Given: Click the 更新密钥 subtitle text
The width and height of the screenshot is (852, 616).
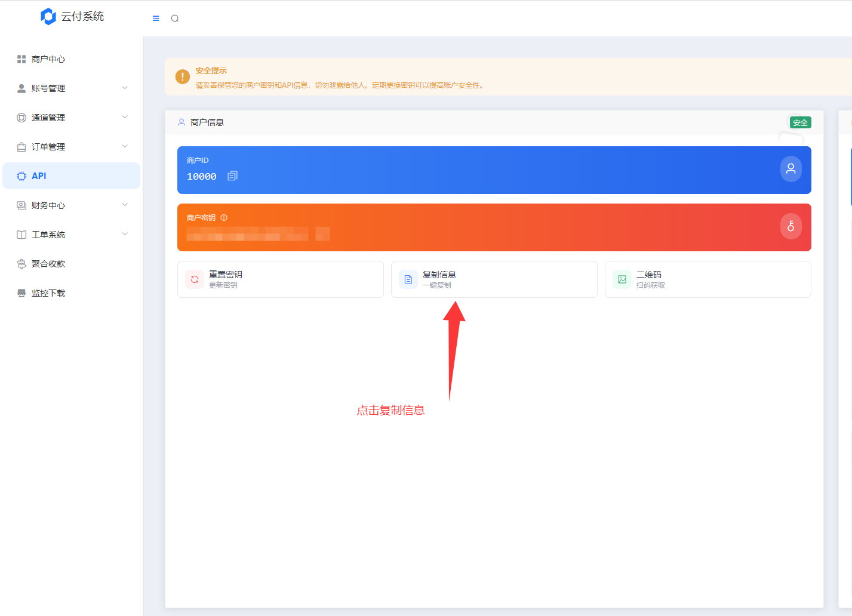Looking at the screenshot, I should pos(223,285).
